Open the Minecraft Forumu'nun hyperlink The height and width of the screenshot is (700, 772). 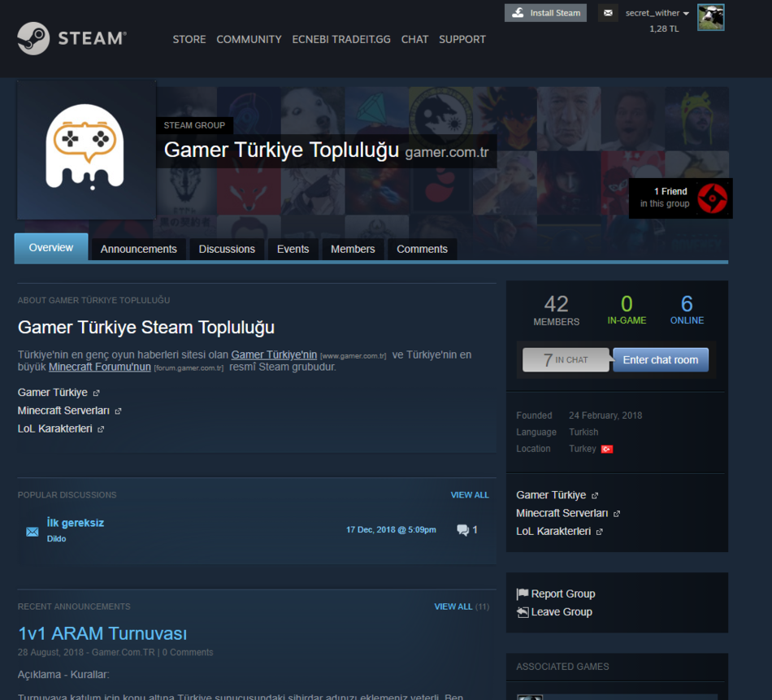point(99,367)
